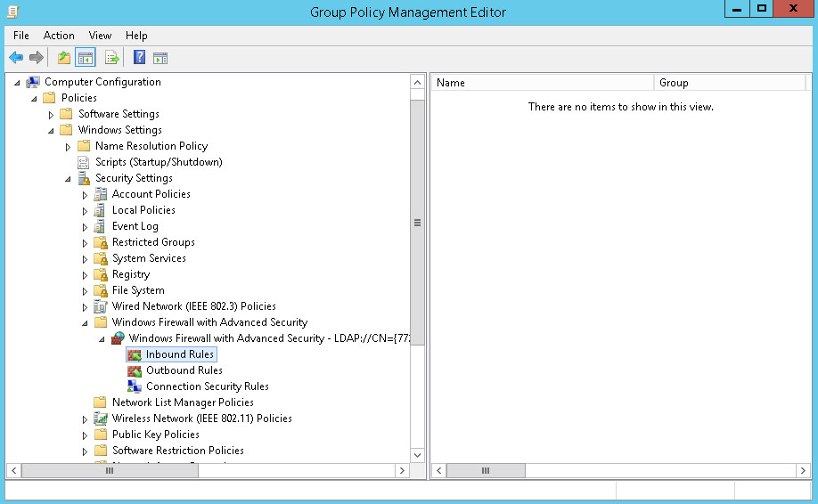Click the Back arrow toolbar icon

coord(16,58)
